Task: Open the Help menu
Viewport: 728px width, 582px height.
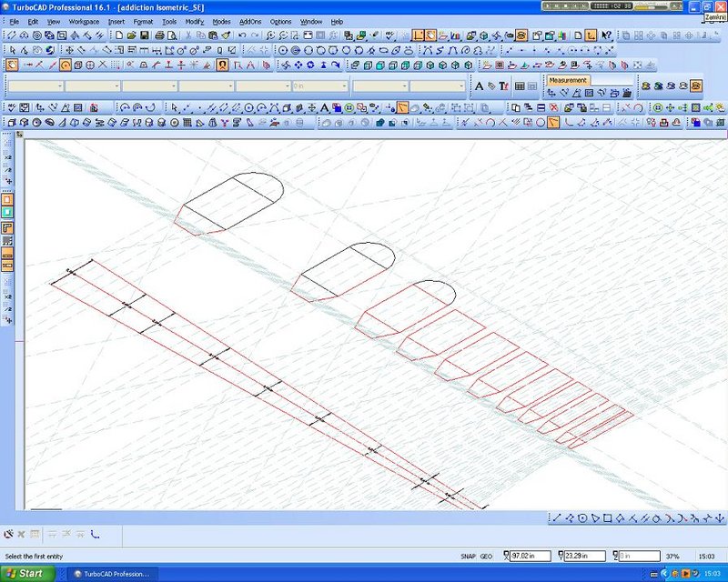Action: [337, 21]
